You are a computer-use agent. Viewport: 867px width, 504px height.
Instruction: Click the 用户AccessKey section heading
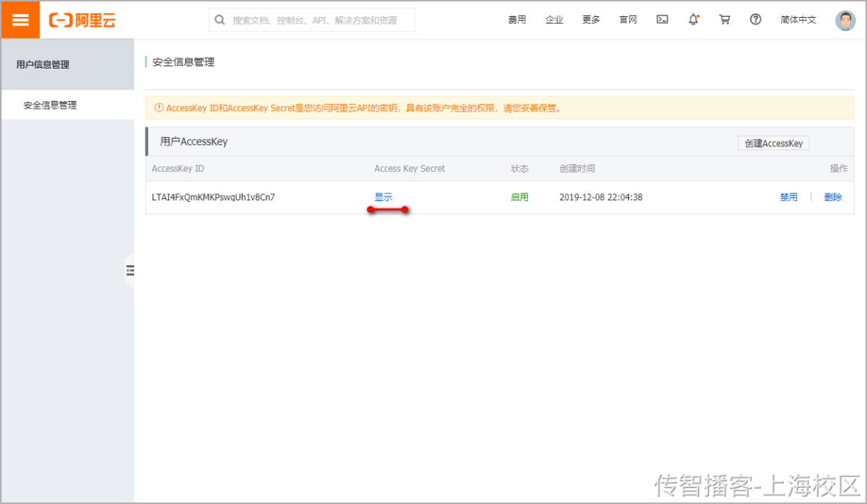(193, 142)
